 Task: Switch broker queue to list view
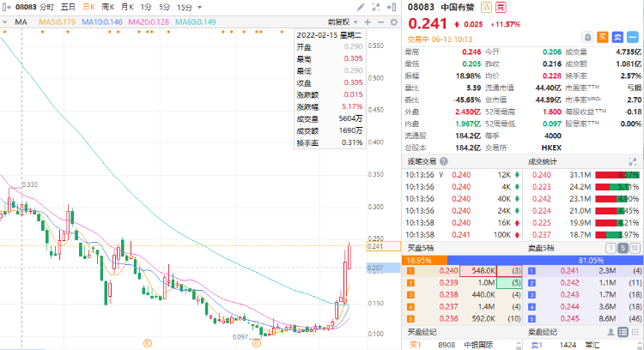coord(623,332)
